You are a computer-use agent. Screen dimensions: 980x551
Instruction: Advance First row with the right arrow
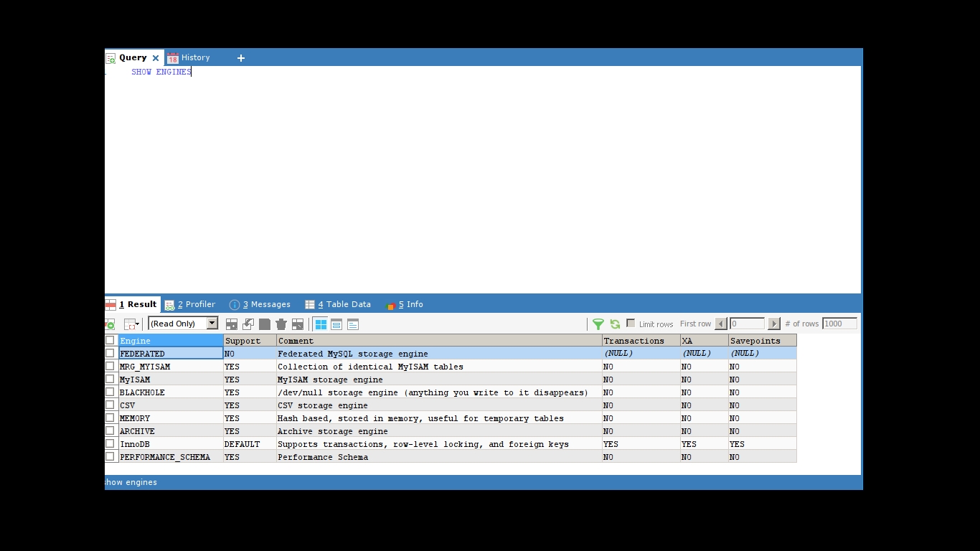click(773, 324)
